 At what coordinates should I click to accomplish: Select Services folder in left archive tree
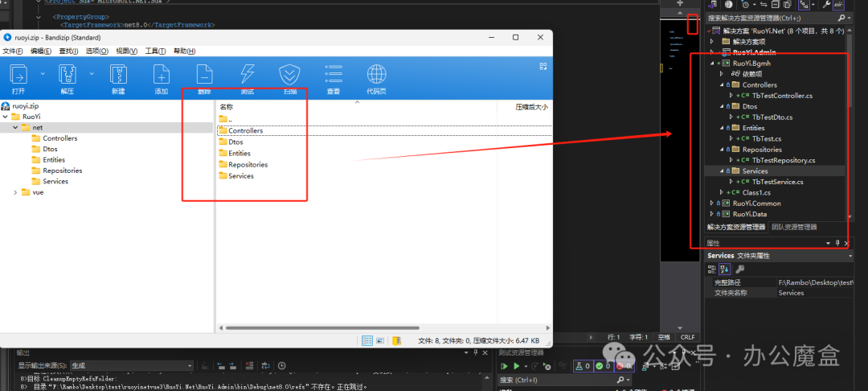coord(51,181)
